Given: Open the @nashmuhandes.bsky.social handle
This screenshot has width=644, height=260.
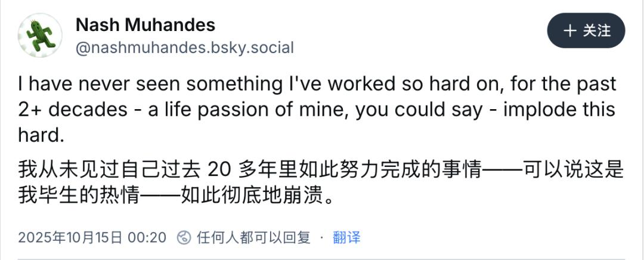Looking at the screenshot, I should click(x=184, y=48).
